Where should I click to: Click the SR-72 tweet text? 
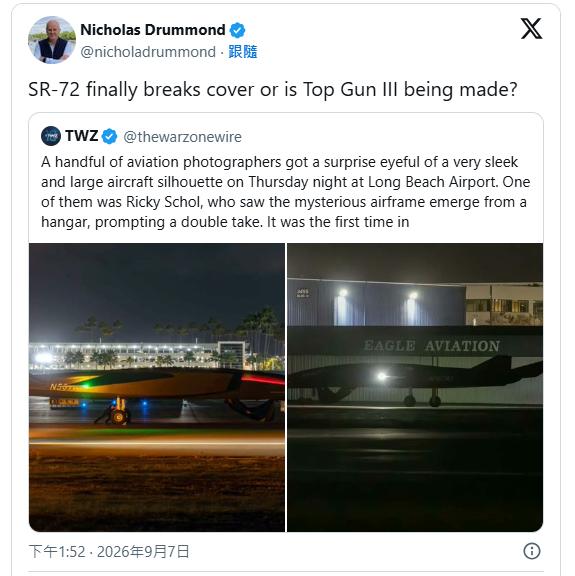(x=273, y=90)
